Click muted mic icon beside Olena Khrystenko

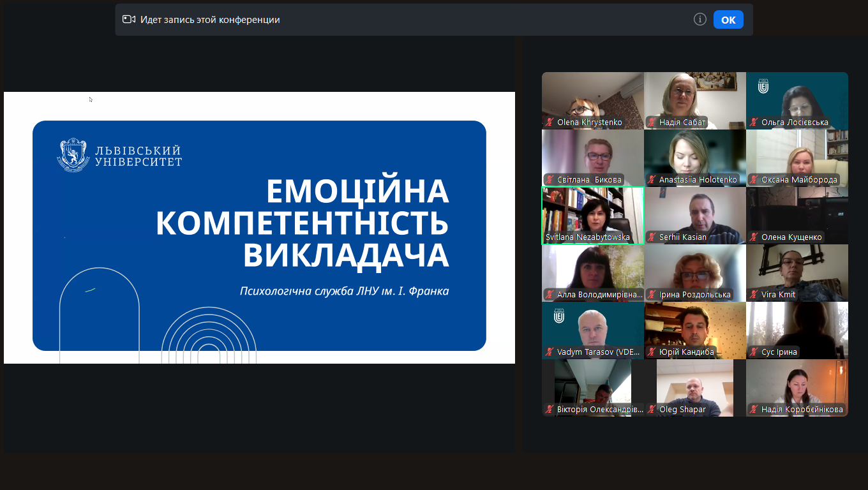click(x=550, y=122)
